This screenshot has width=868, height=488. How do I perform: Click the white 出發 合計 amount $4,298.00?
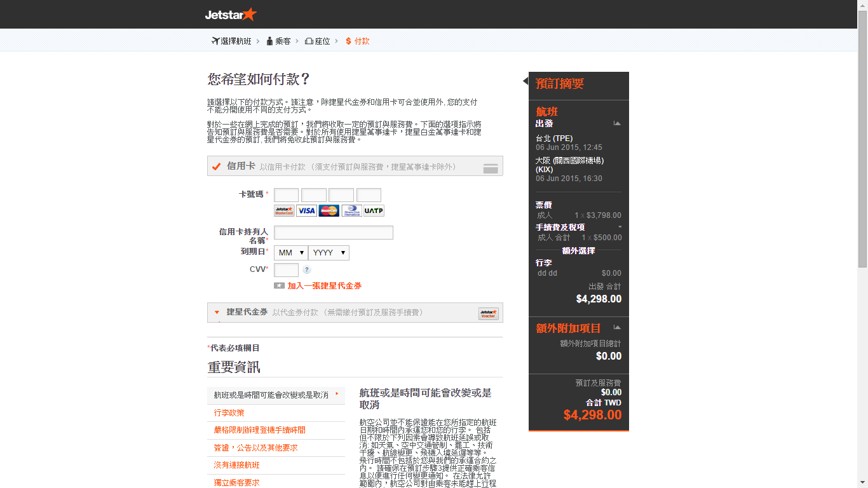(599, 299)
